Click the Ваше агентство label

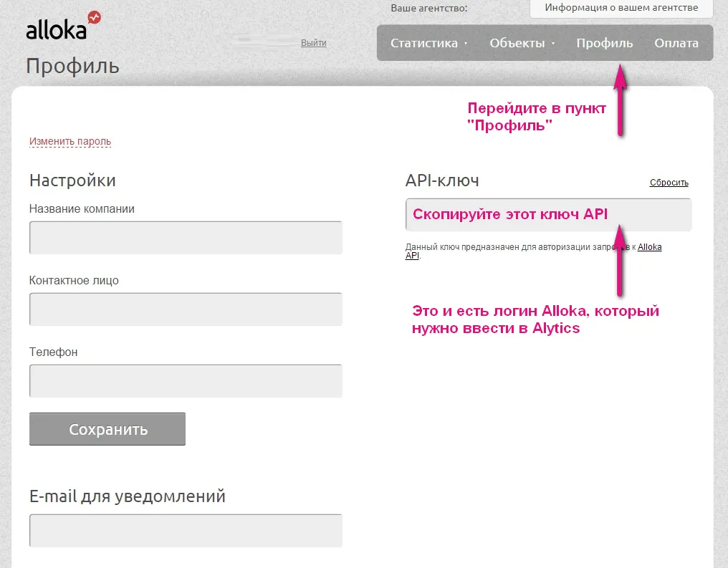(429, 8)
